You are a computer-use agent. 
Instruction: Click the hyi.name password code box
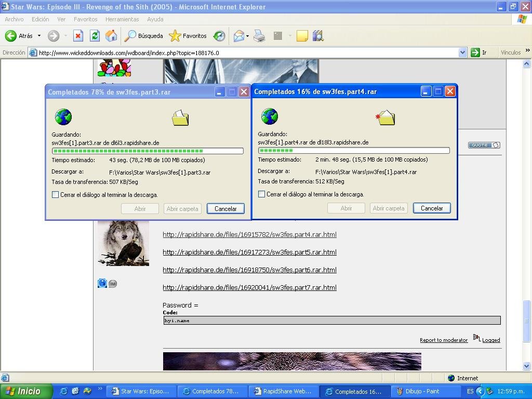[332, 320]
